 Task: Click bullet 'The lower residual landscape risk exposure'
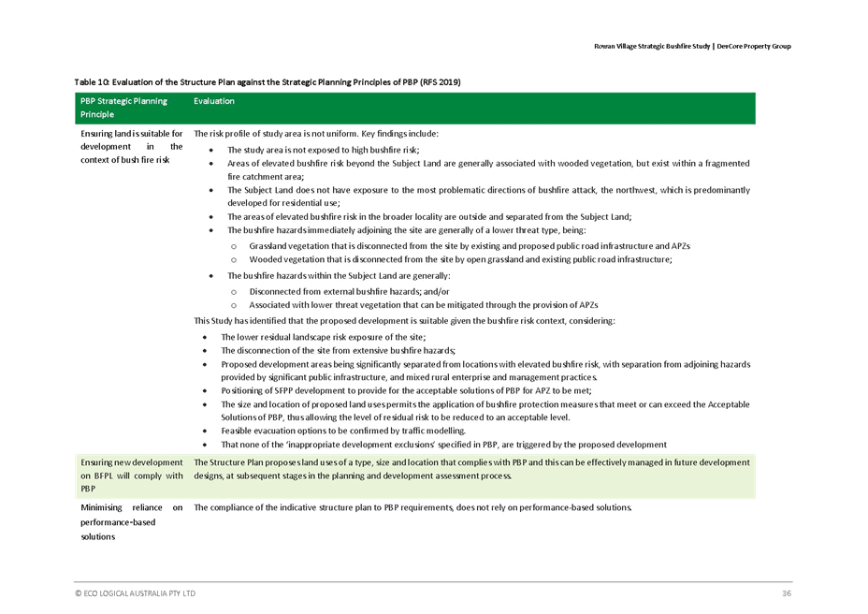(x=324, y=336)
